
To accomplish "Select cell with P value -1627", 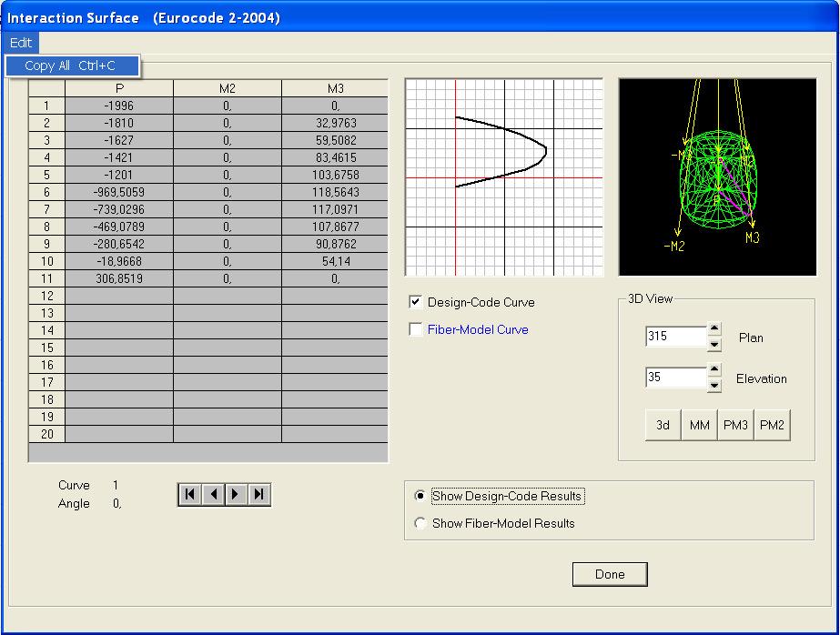I will [x=119, y=140].
